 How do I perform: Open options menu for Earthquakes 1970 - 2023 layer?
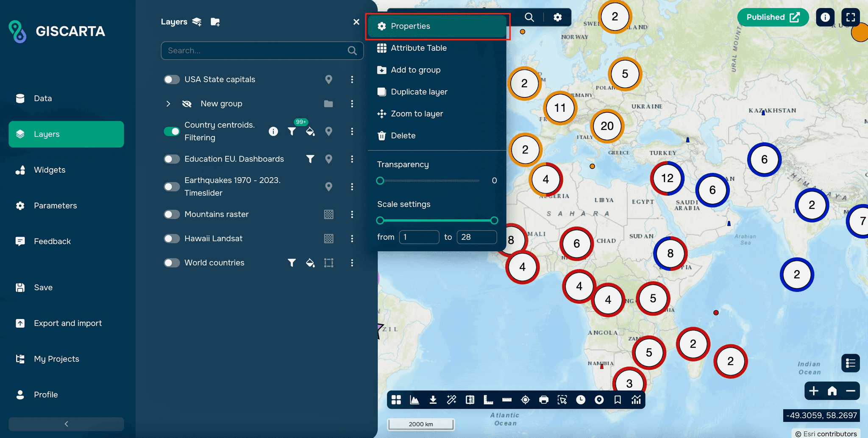pos(352,186)
